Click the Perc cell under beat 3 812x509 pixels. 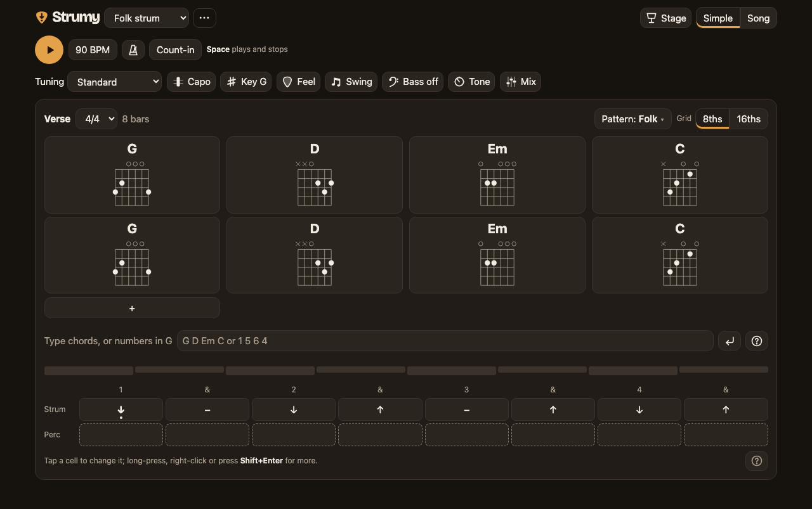coord(467,435)
